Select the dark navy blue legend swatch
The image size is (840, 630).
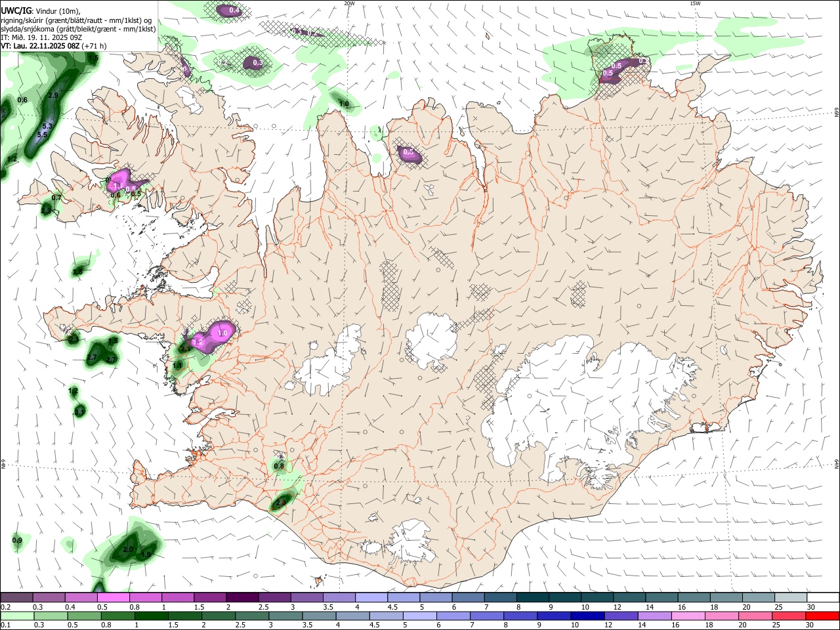(586, 616)
